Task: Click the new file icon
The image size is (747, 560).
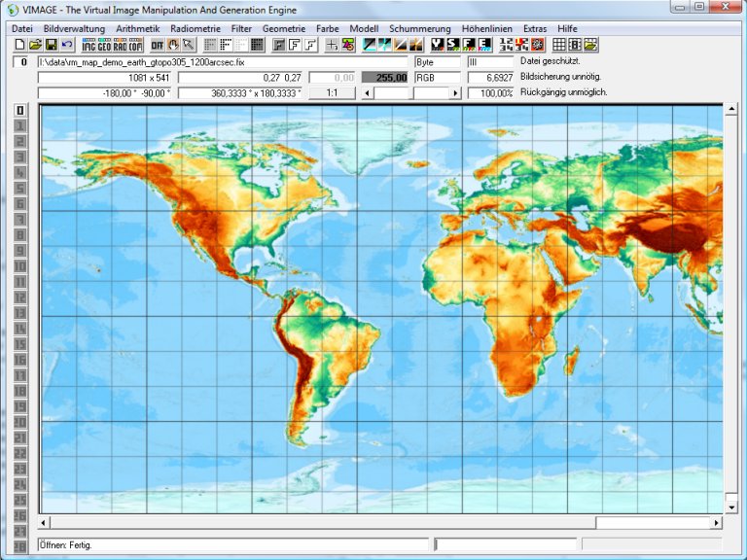Action: click(x=19, y=45)
